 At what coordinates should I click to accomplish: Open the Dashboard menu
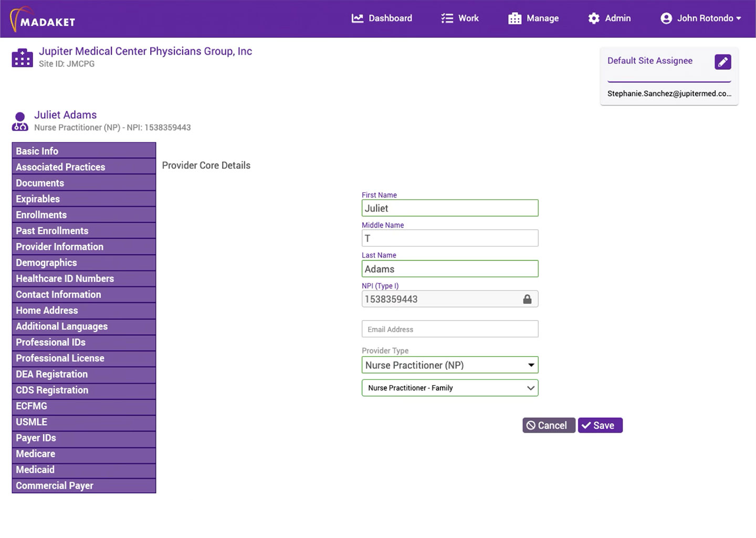[x=382, y=18]
